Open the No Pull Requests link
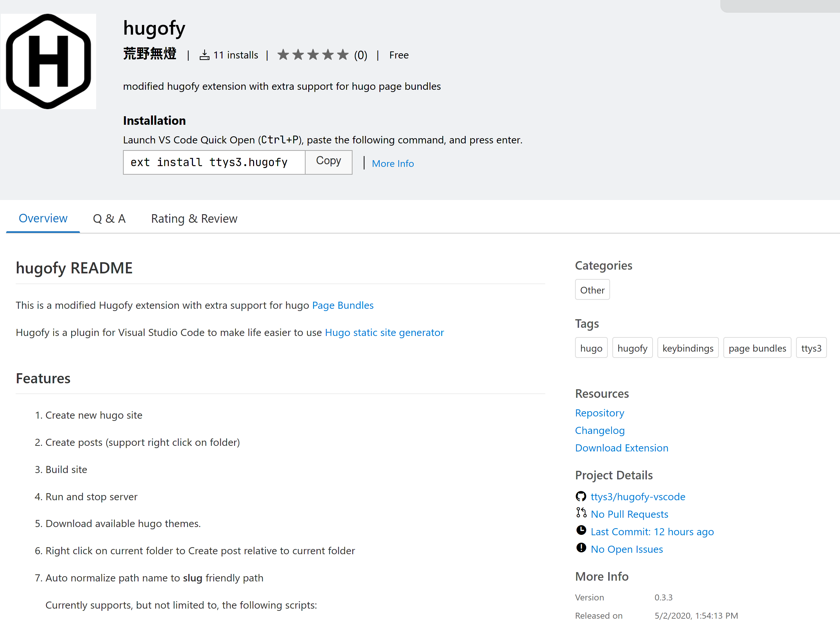 [629, 514]
